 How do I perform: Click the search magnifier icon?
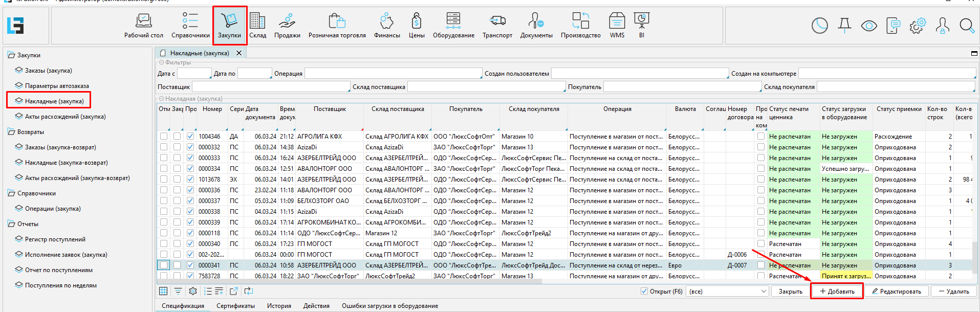(966, 26)
